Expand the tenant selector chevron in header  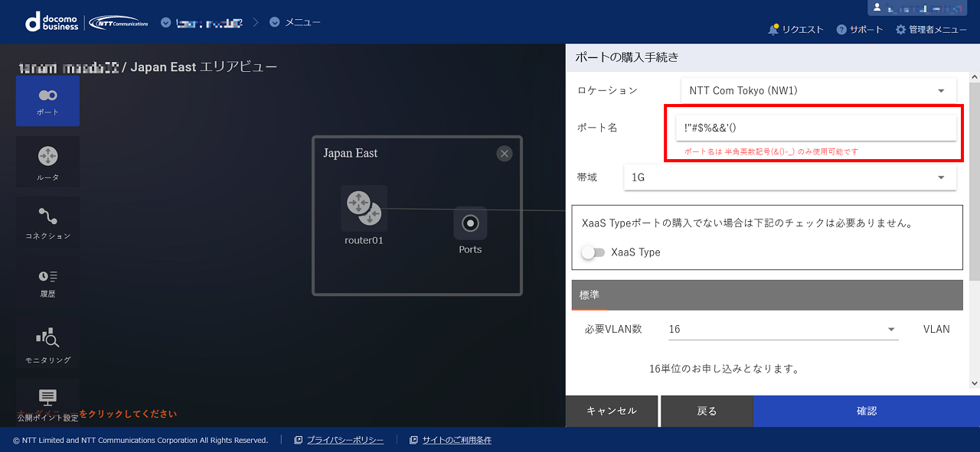[166, 22]
